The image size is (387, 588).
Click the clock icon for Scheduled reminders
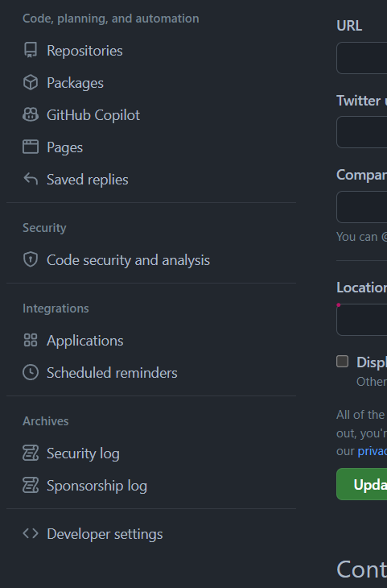(x=31, y=372)
